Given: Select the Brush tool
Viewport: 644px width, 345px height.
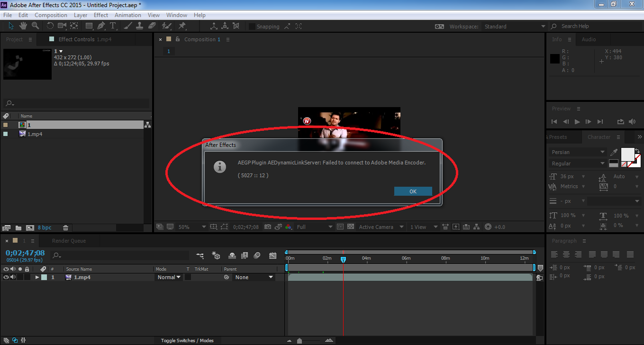Looking at the screenshot, I should coord(128,26).
